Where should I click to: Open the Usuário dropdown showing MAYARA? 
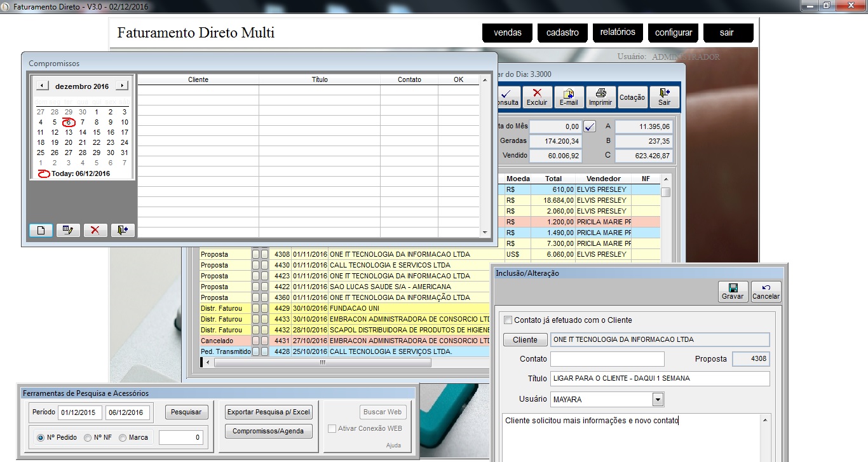(x=658, y=400)
